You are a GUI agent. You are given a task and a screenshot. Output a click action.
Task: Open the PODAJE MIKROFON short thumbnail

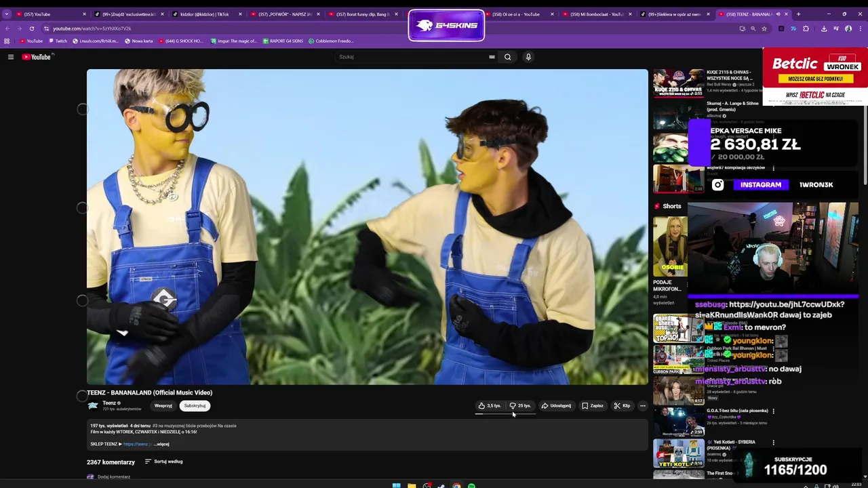tap(670, 247)
